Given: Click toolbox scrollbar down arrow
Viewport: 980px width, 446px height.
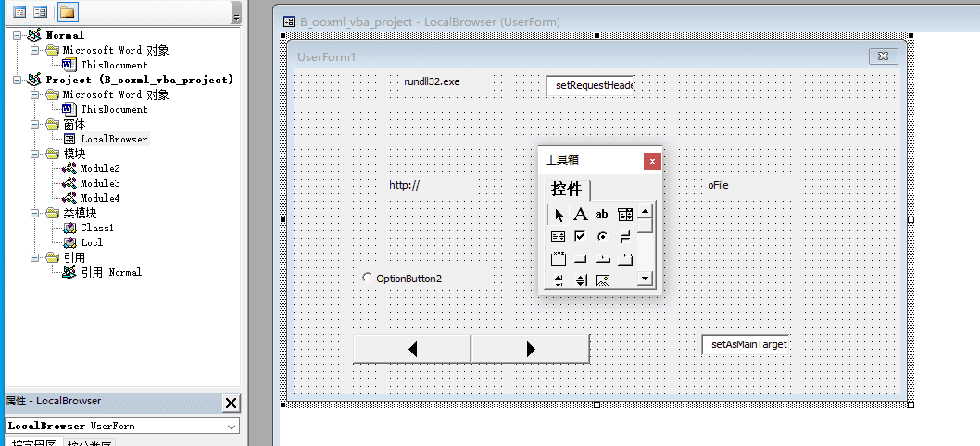Looking at the screenshot, I should (x=645, y=279).
